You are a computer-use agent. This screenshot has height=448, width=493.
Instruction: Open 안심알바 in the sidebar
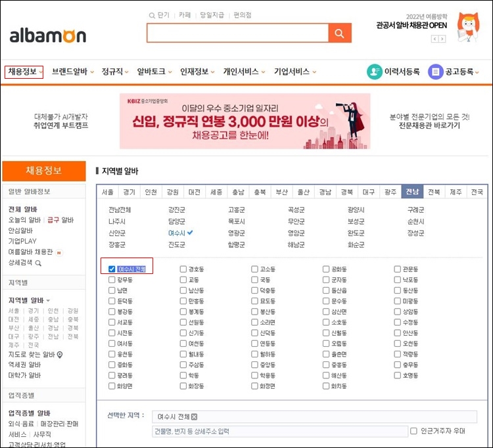click(20, 231)
